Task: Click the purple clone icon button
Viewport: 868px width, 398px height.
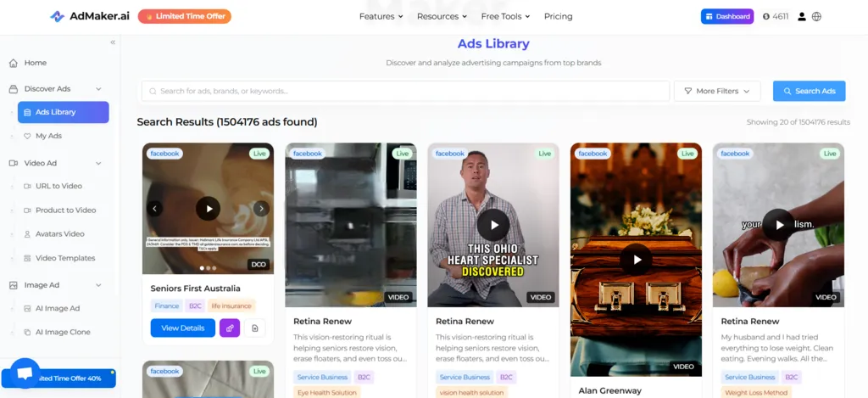Action: point(230,328)
